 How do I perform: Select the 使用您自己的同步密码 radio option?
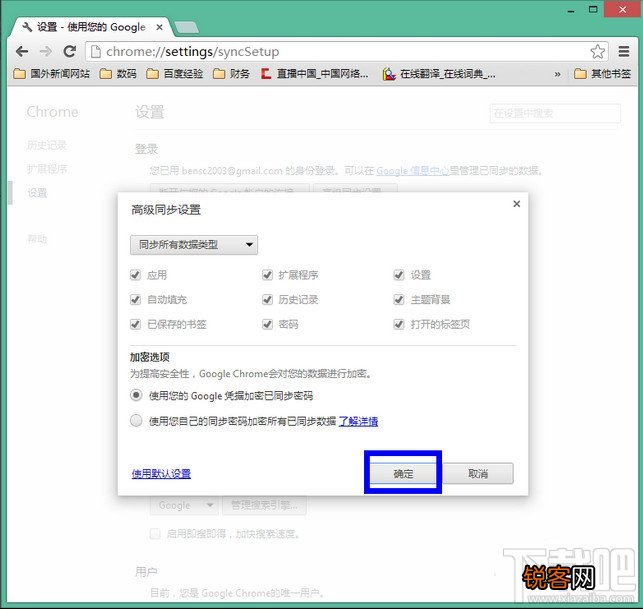136,420
